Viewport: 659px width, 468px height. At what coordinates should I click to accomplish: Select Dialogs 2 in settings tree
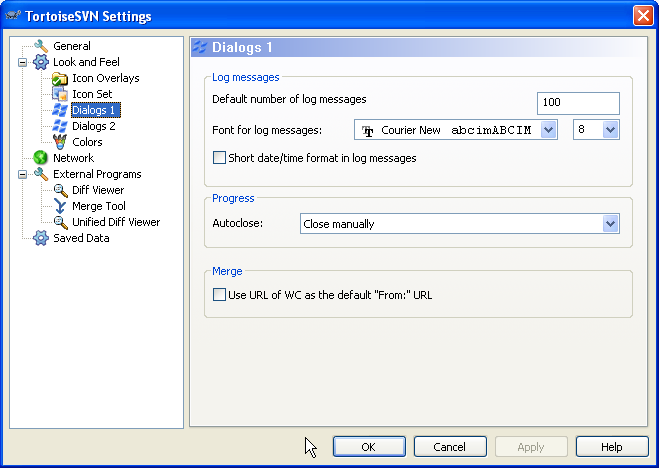pyautogui.click(x=94, y=126)
